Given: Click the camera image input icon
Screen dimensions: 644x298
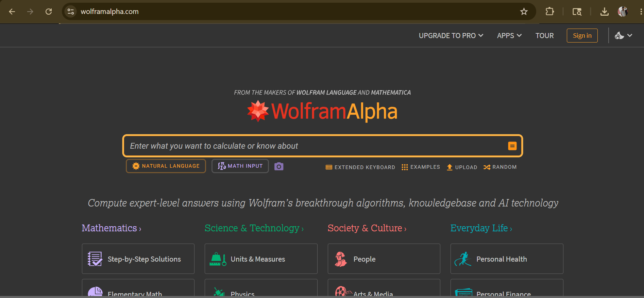Looking at the screenshot, I should coord(279,166).
